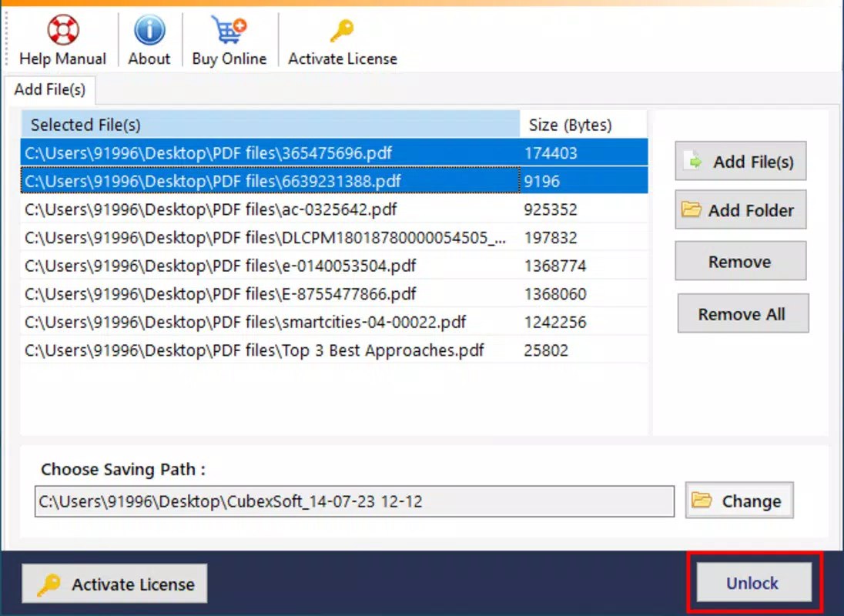Click the saving path input field

[x=354, y=501]
